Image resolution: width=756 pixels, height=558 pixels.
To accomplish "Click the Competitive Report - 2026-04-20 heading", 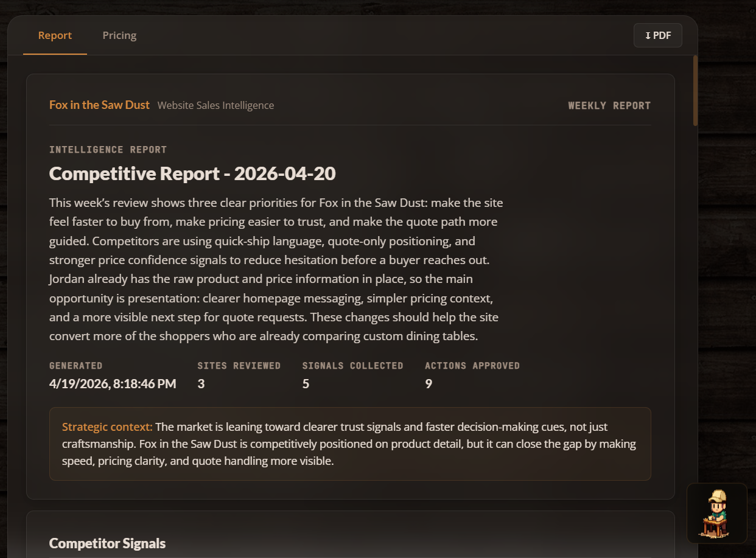I will coord(192,173).
